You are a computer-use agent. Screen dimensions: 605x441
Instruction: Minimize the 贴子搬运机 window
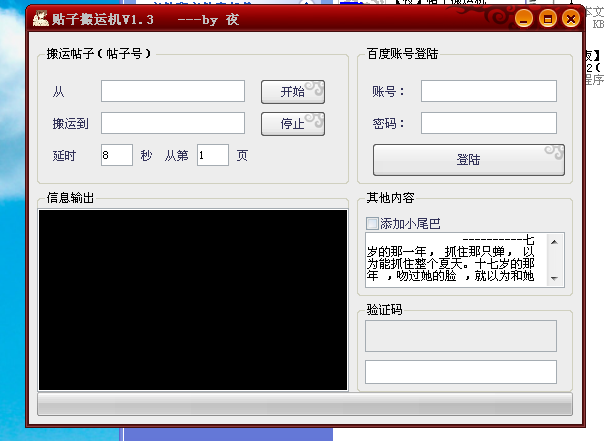point(526,18)
